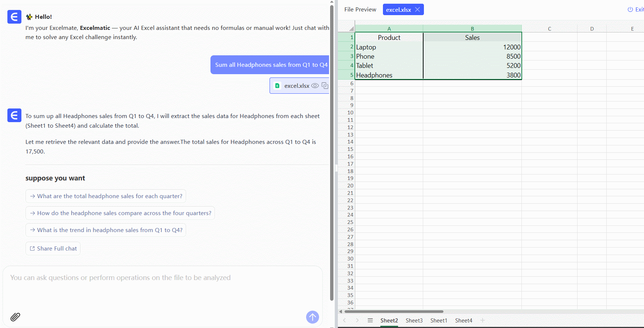Screen dimensions: 644x328
Task: Click the Exit power icon
Action: tap(630, 10)
